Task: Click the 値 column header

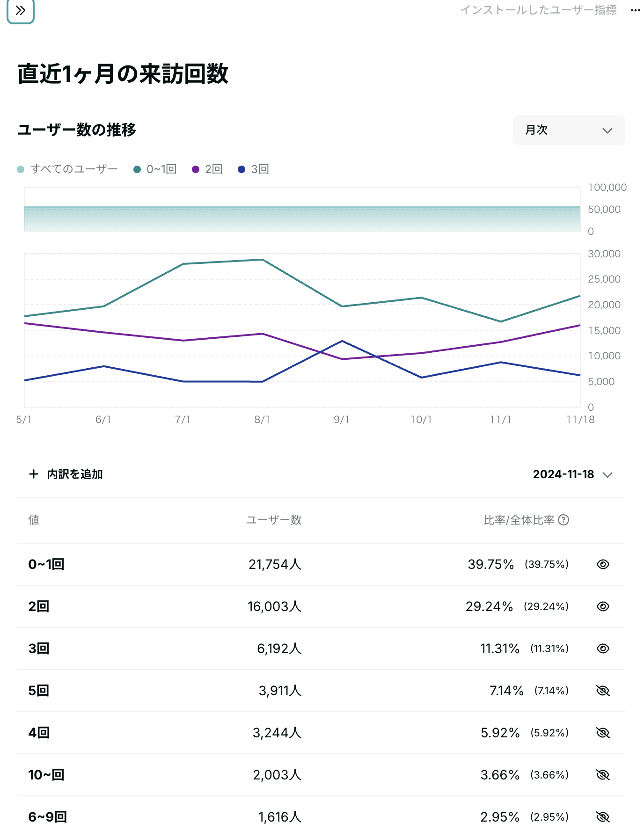Action: pos(34,520)
